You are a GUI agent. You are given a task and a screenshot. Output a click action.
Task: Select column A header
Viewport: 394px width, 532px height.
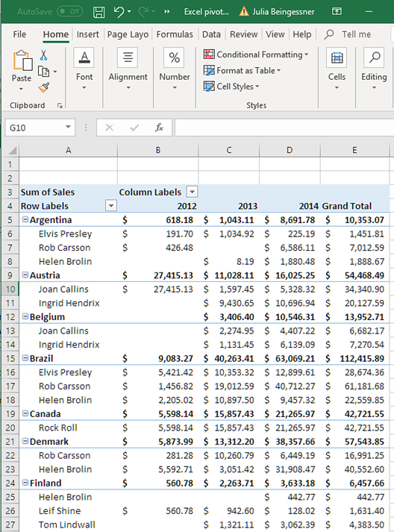coord(68,150)
